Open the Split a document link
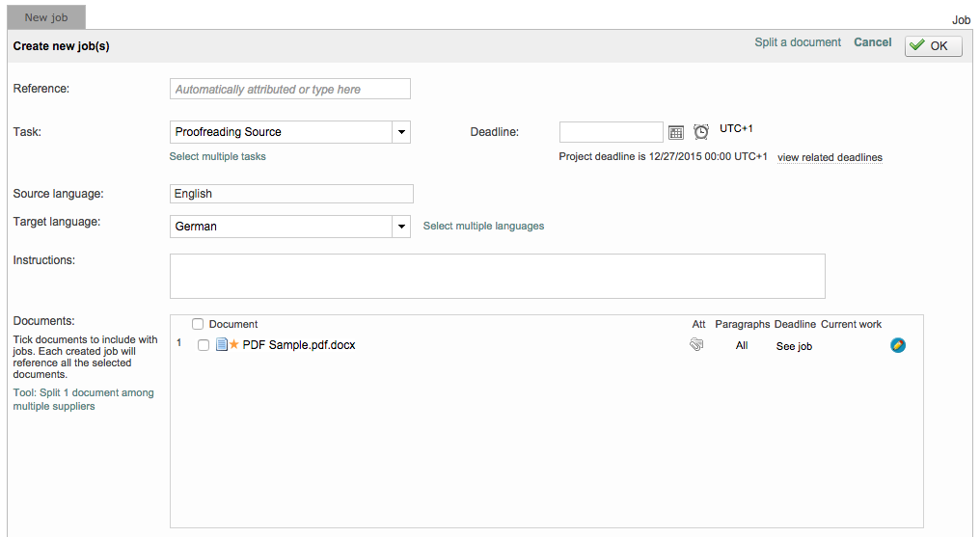Screen dimensions: 980x537 click(798, 42)
